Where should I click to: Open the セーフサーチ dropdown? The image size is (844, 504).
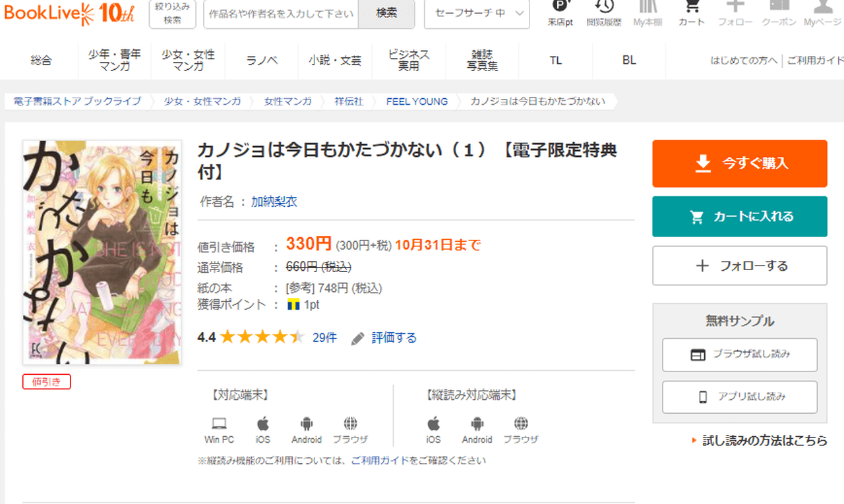click(x=476, y=14)
